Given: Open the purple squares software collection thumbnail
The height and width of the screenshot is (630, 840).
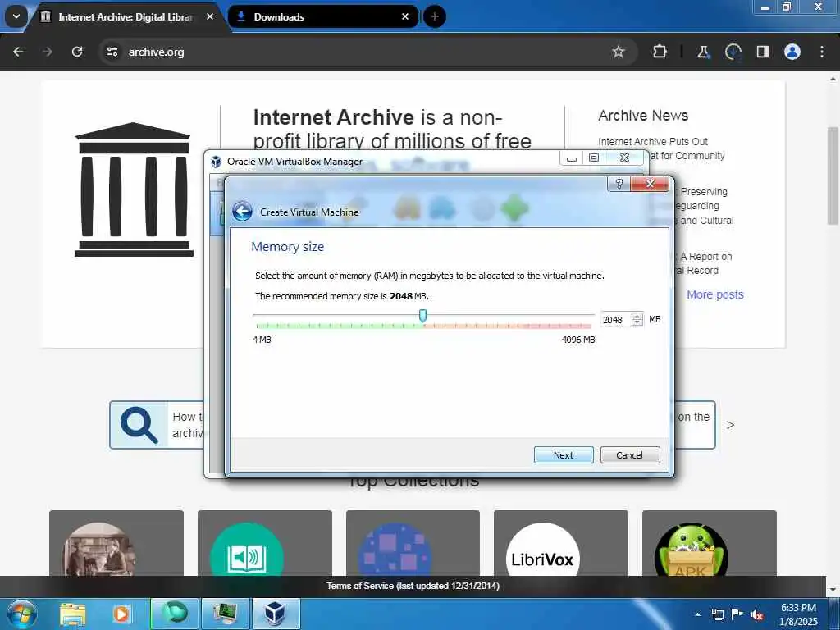Looking at the screenshot, I should pyautogui.click(x=413, y=543).
